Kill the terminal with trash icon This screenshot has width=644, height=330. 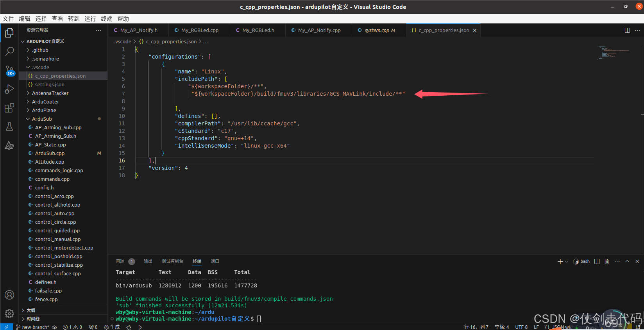pyautogui.click(x=607, y=261)
